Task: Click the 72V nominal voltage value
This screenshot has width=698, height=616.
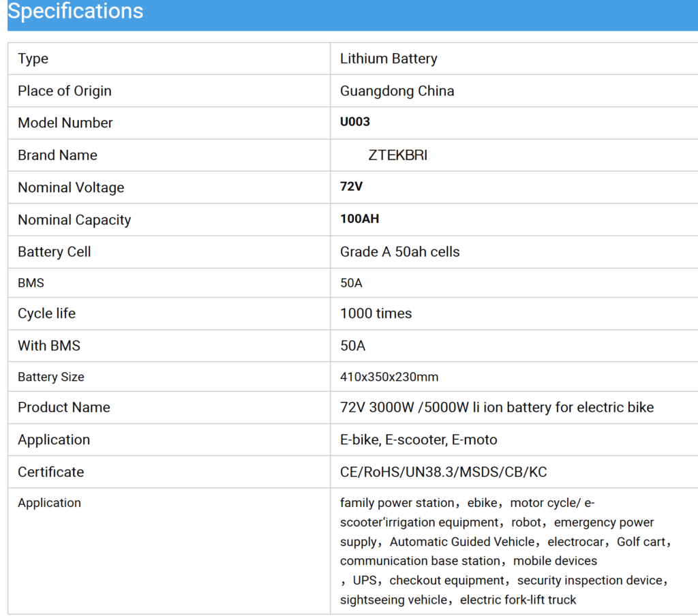Action: (351, 187)
